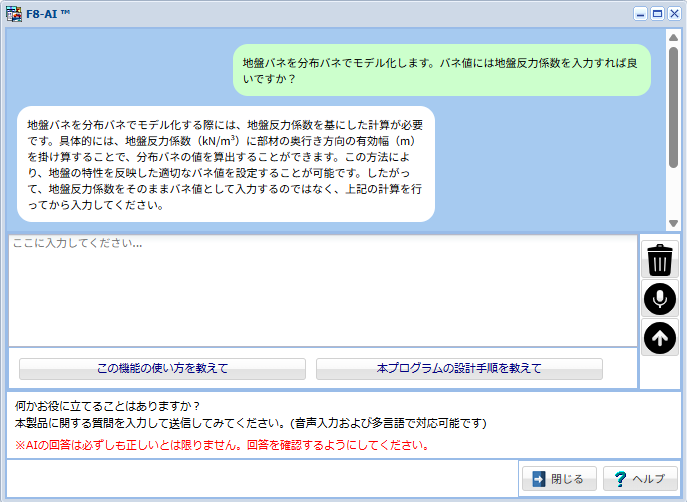Click the white AI answer bubble

pos(226,165)
